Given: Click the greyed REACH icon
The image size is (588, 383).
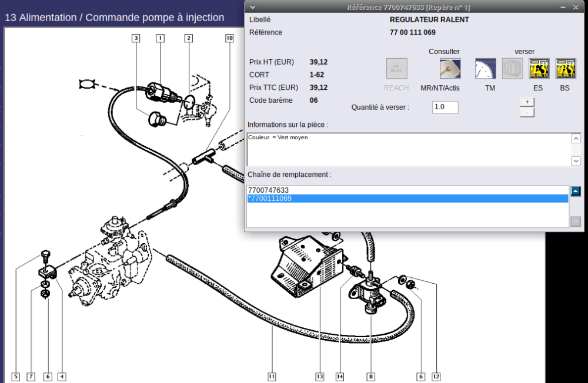Looking at the screenshot, I should pyautogui.click(x=396, y=69).
